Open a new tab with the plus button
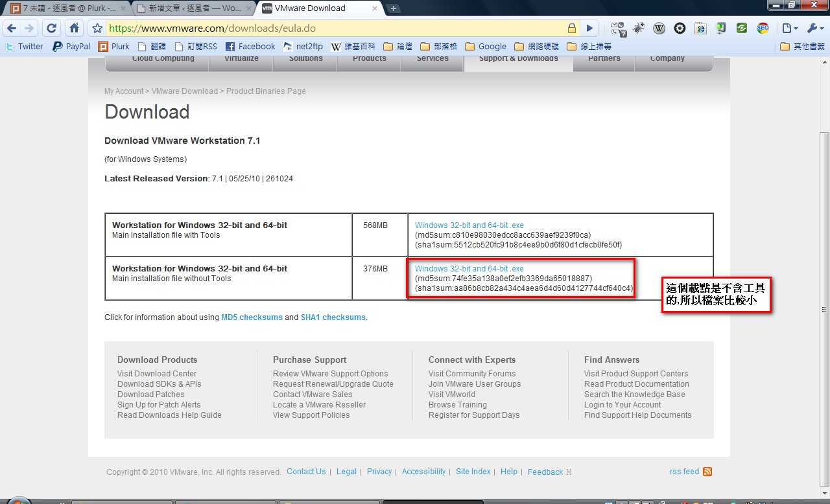Viewport: 830px width, 504px height. (394, 8)
